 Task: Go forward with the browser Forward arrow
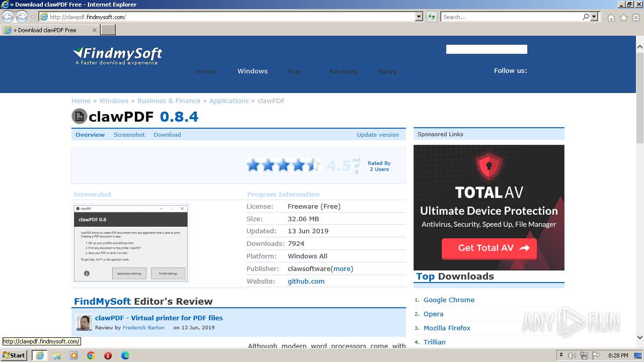[22, 17]
